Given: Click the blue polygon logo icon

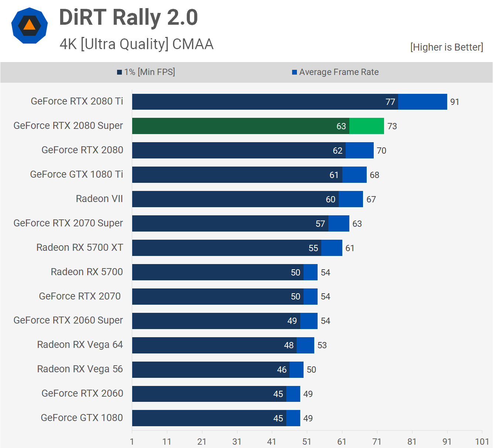Looking at the screenshot, I should (x=30, y=25).
